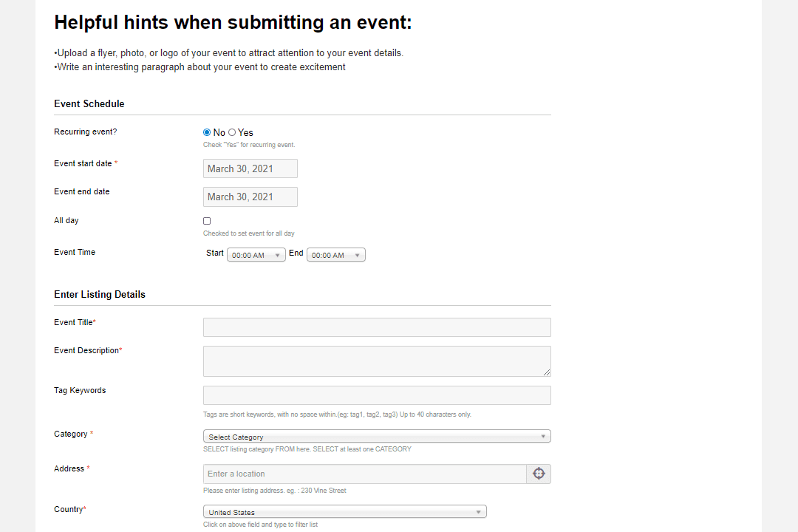The height and width of the screenshot is (532, 798).
Task: Open the Start time dropdown
Action: pos(256,255)
